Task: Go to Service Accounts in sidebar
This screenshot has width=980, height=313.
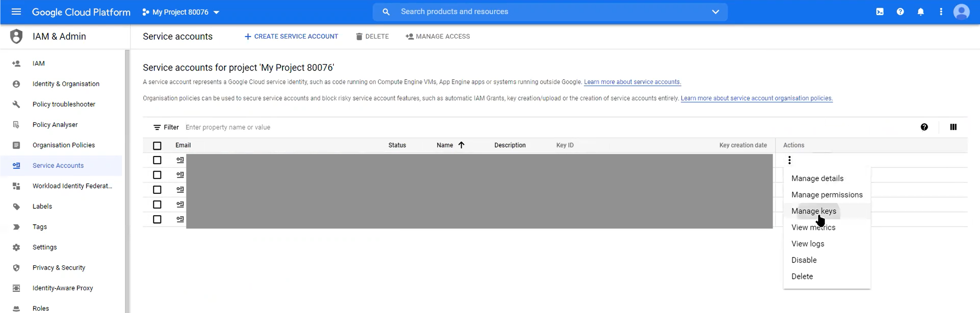Action: pyautogui.click(x=61, y=166)
